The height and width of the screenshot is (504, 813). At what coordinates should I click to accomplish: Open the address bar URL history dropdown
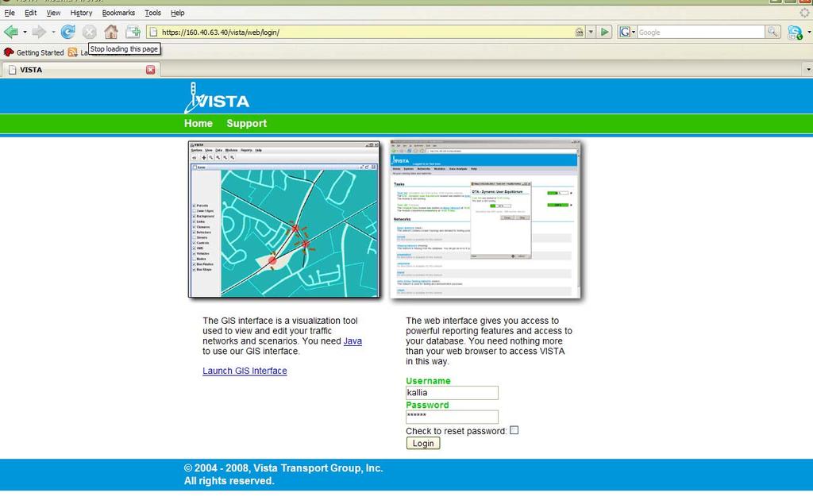click(591, 33)
